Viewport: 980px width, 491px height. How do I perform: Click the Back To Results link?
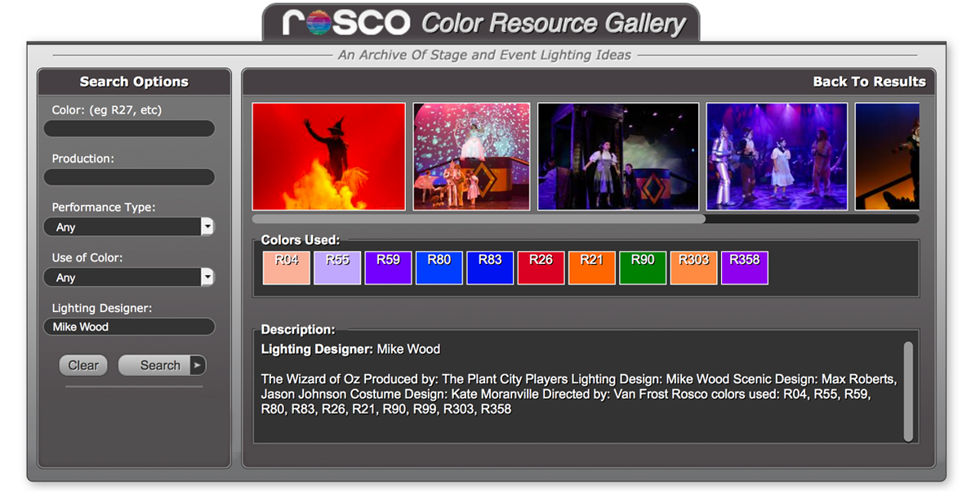click(x=869, y=82)
